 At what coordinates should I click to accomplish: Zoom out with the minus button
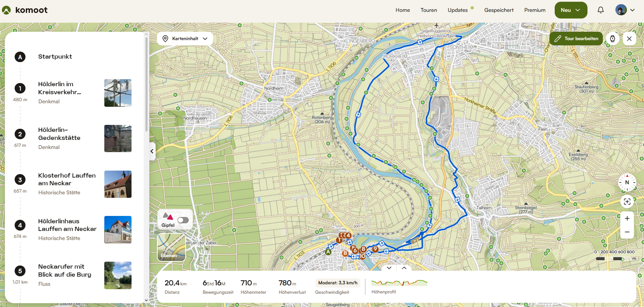point(627,232)
